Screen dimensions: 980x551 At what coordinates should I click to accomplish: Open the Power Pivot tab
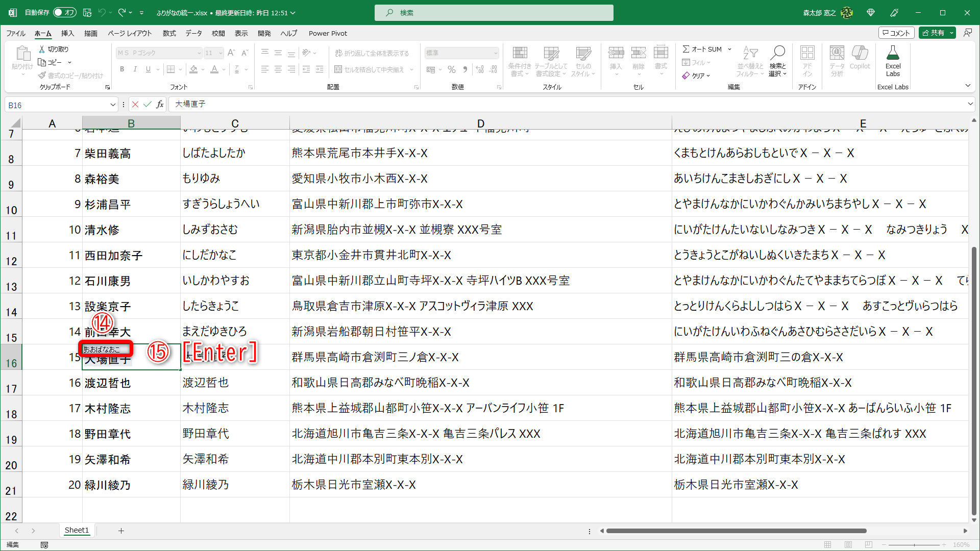(x=328, y=33)
